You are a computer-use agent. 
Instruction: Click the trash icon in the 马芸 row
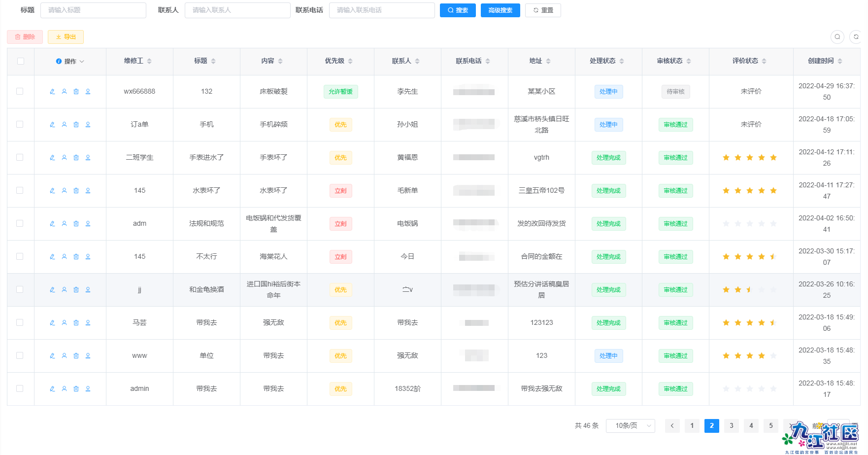(x=76, y=323)
